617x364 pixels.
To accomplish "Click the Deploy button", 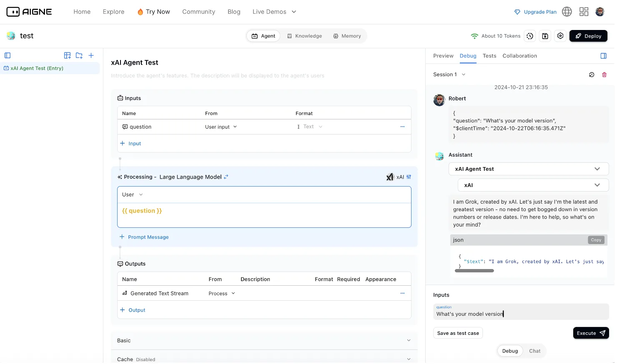I will 588,36.
